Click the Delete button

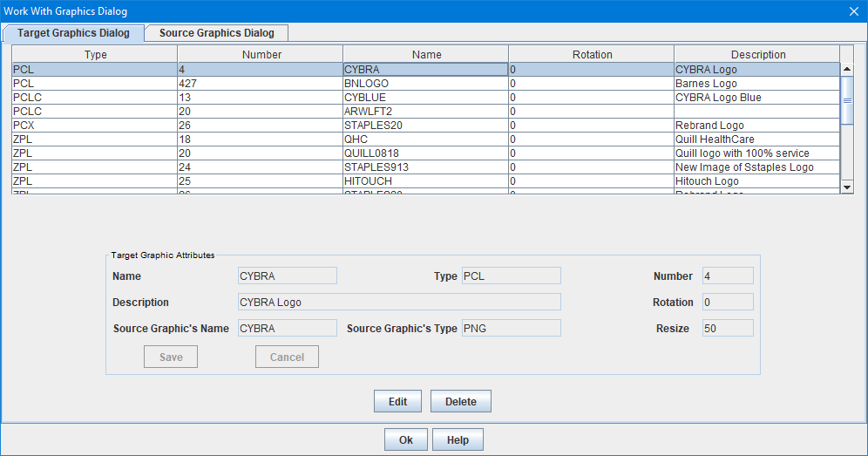click(460, 402)
